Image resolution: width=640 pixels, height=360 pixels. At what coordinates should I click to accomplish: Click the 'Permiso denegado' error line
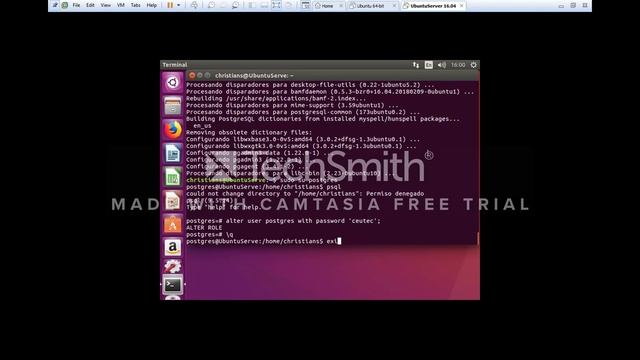coord(305,194)
